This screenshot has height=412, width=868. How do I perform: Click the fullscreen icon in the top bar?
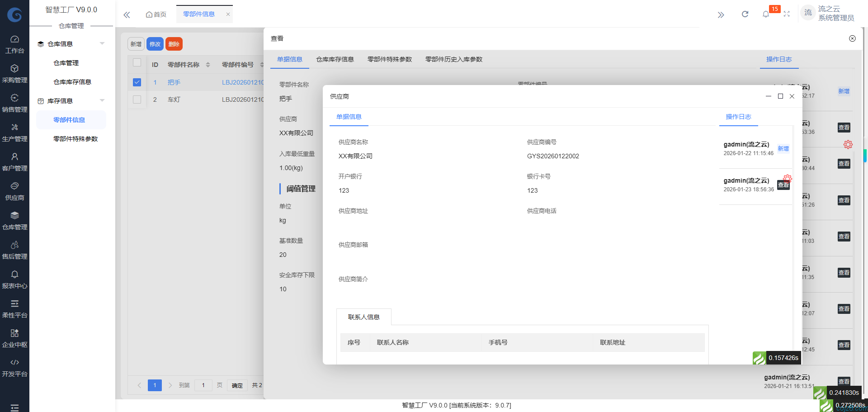787,14
